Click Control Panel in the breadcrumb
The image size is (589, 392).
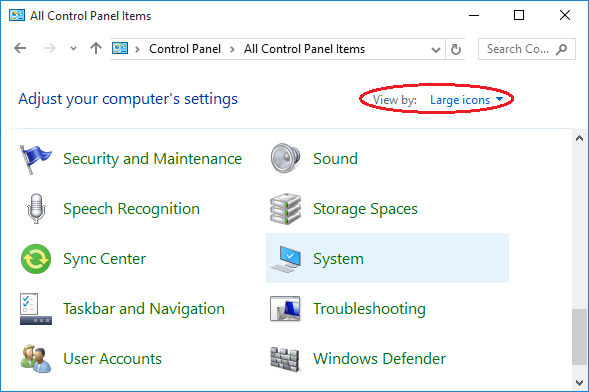pos(185,49)
